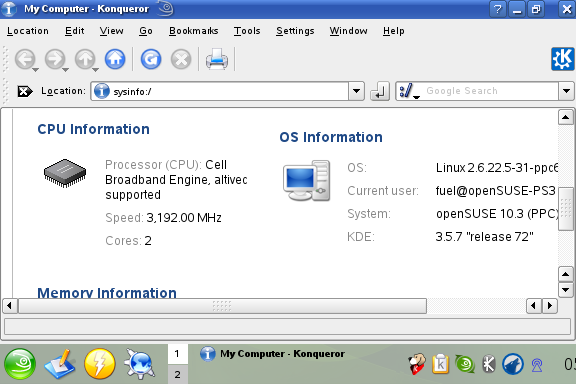Click the OS Information heading
This screenshot has width=576, height=384.
coord(331,137)
